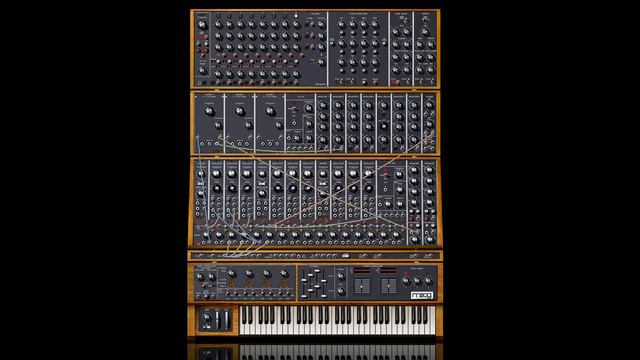Click first-column top-row knob of sequencer grid
The image size is (640, 360).
click(x=218, y=24)
